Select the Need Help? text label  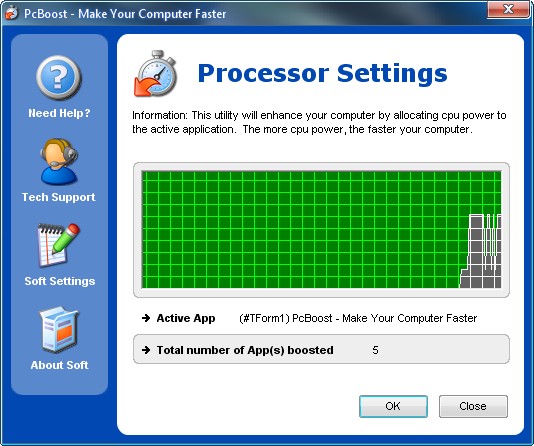[59, 113]
